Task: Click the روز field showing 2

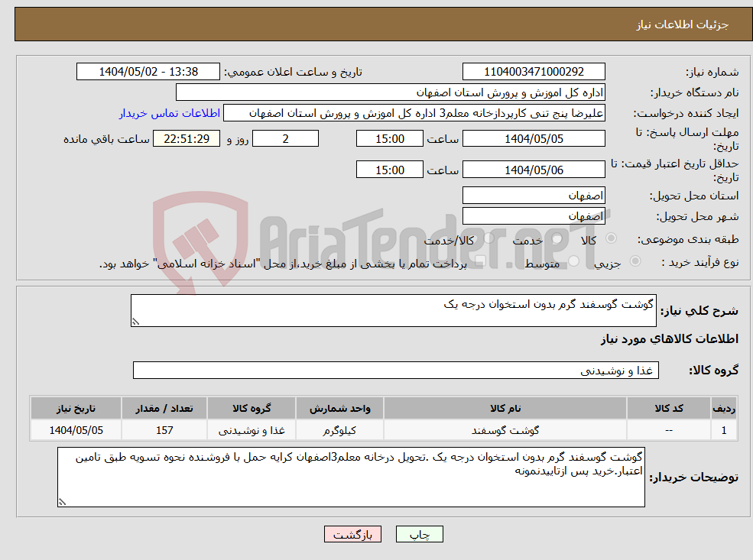Action: coord(285,138)
